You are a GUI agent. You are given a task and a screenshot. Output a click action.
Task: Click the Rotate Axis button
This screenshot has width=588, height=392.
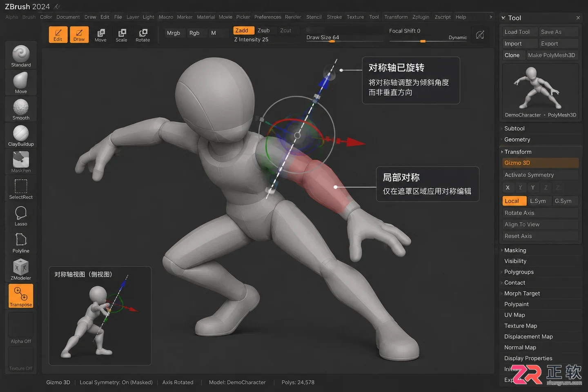point(541,213)
